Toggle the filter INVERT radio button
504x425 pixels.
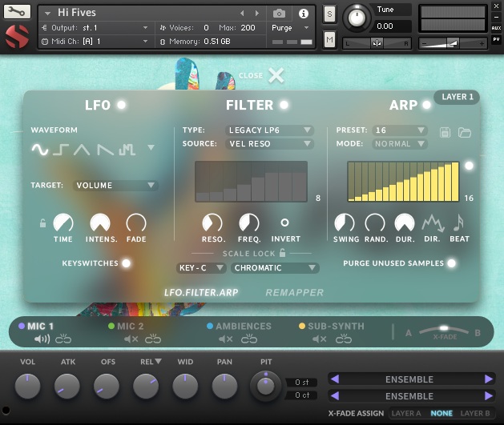284,223
